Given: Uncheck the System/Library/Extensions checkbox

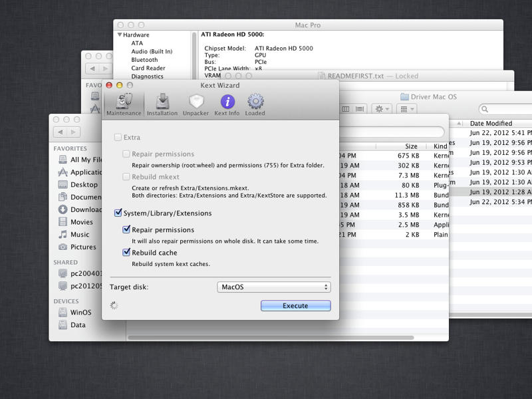Looking at the screenshot, I should click(x=118, y=213).
